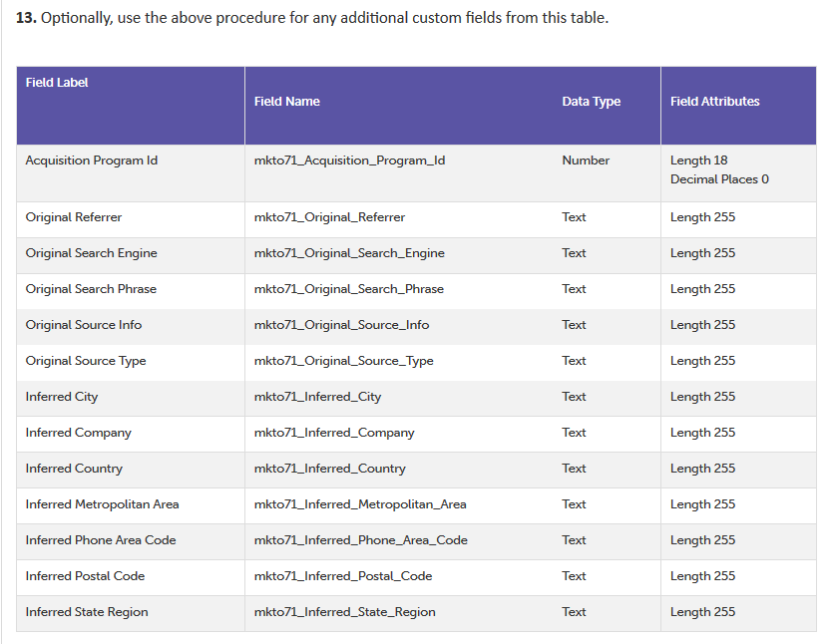Select the Original Referrer row label

coord(74,217)
